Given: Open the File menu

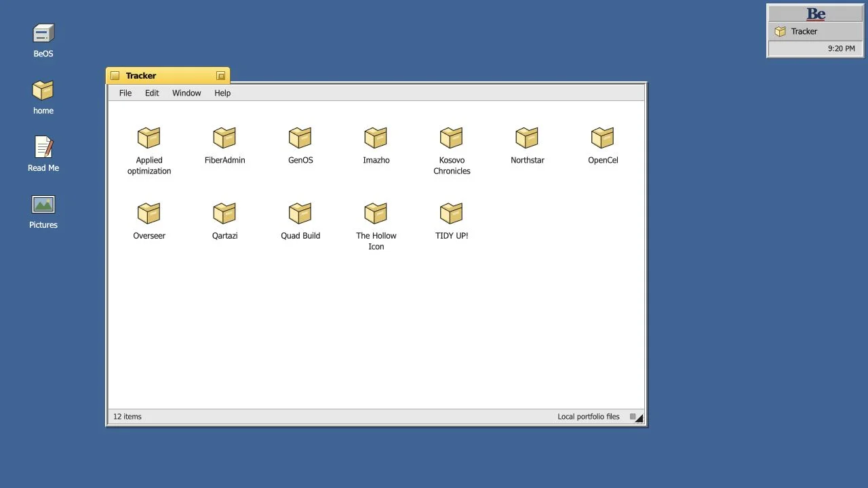Looking at the screenshot, I should coord(125,93).
